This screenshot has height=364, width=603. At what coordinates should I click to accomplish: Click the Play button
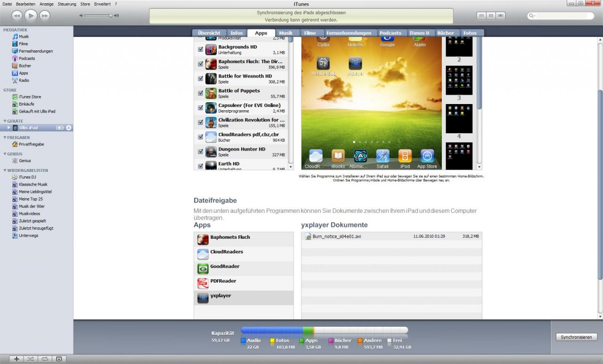point(31,16)
